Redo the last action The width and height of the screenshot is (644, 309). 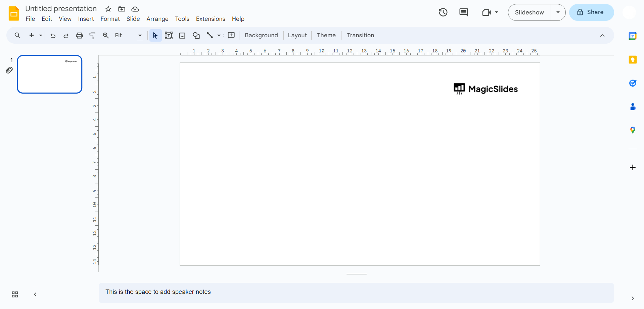click(66, 36)
